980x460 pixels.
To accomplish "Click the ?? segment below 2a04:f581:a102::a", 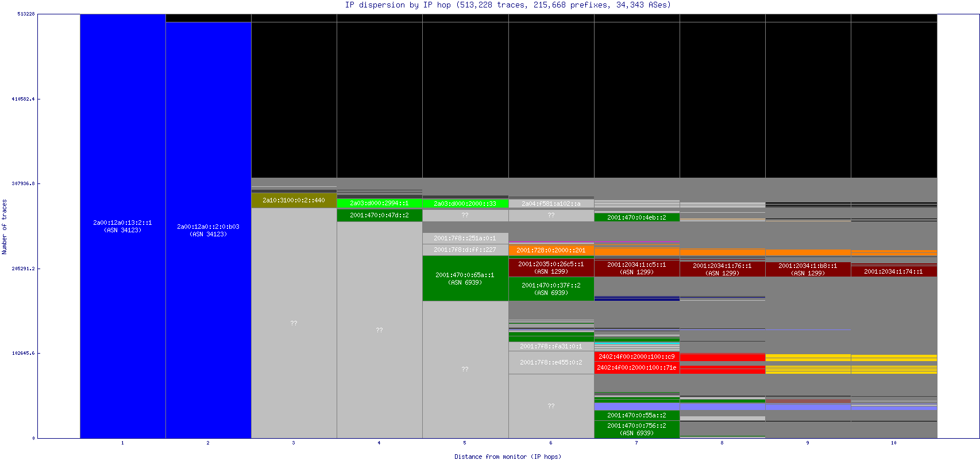I will pyautogui.click(x=551, y=215).
